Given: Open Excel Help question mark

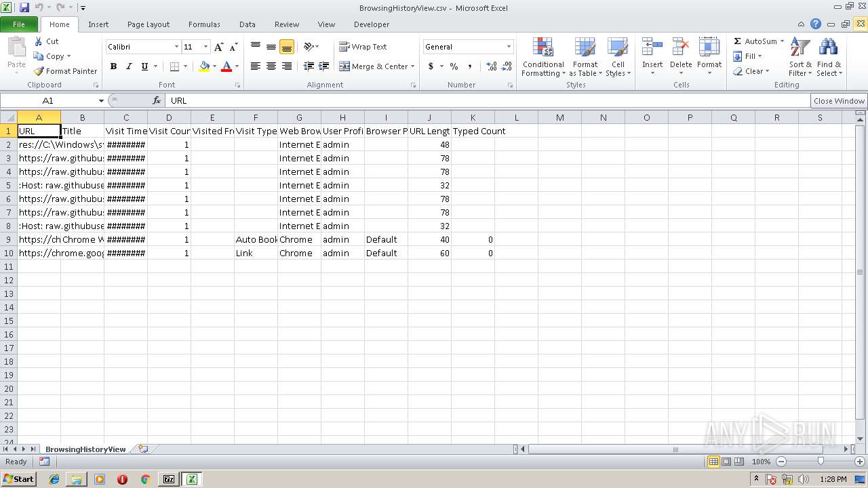Looking at the screenshot, I should coord(816,24).
